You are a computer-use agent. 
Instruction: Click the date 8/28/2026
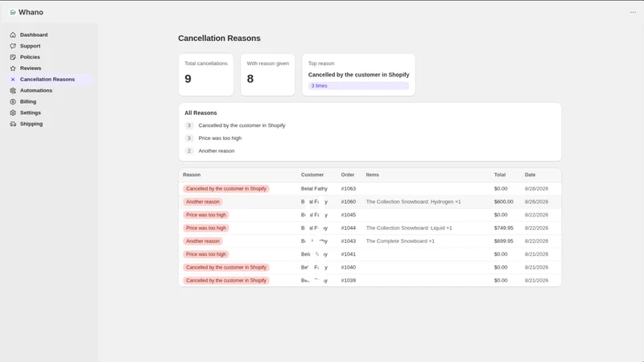coord(536,189)
